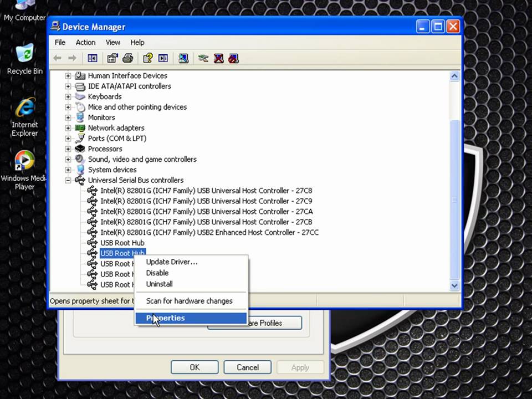Collapse Universal Serial Bus controllers node
This screenshot has height=399, width=532.
point(68,180)
